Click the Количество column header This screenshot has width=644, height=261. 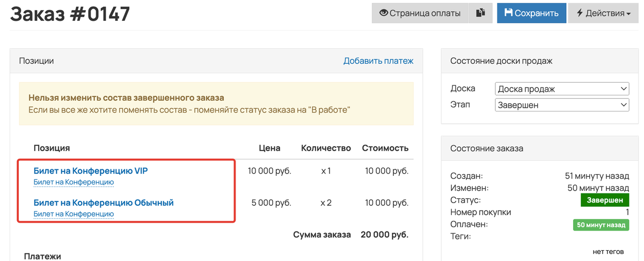[326, 148]
